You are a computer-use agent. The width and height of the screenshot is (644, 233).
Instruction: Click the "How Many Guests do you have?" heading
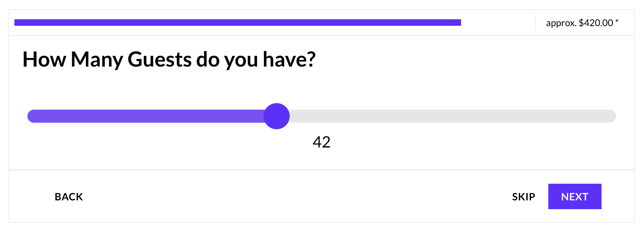coord(169,59)
